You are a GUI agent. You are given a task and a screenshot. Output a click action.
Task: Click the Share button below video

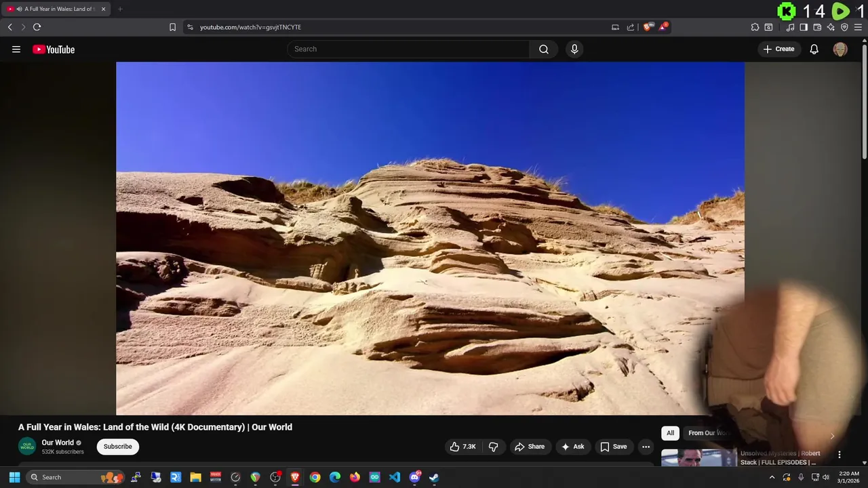(530, 447)
